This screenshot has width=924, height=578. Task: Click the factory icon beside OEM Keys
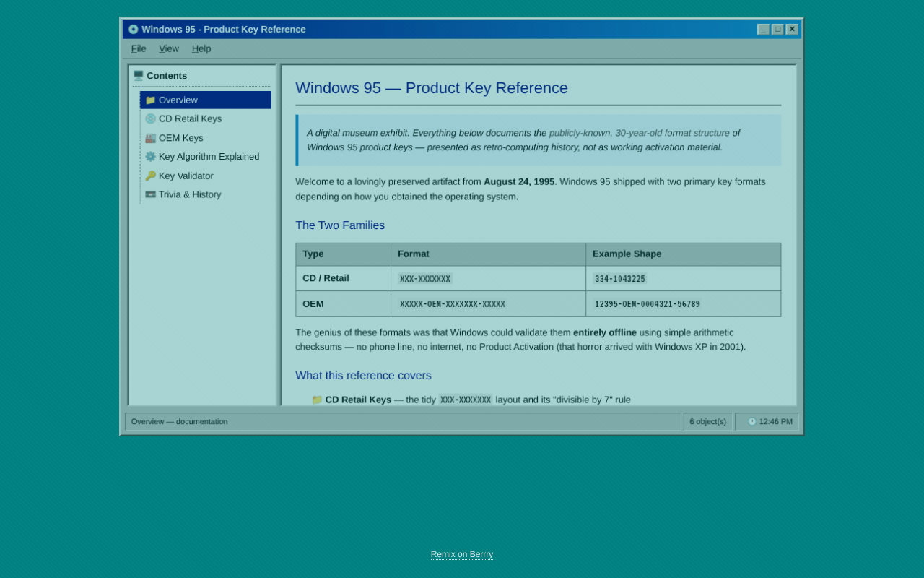coord(150,138)
